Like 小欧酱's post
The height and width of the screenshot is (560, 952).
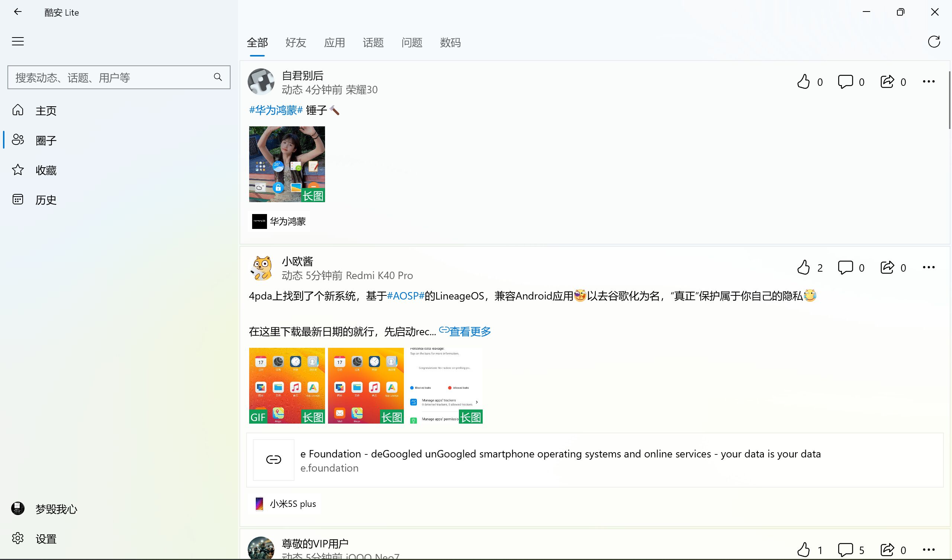coord(810,267)
